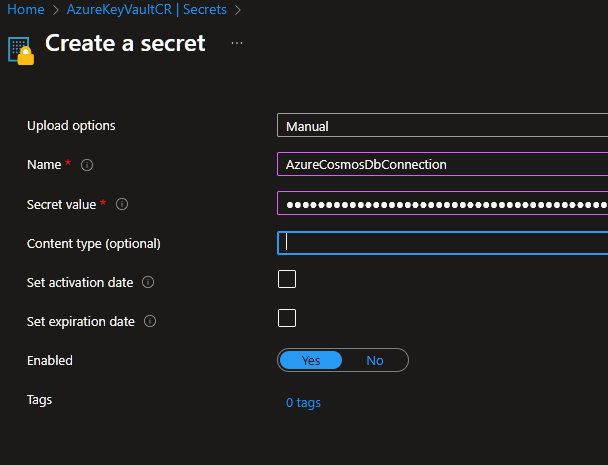Viewport: 608px width, 465px height.
Task: Open the ellipsis more options menu
Action: tap(237, 44)
